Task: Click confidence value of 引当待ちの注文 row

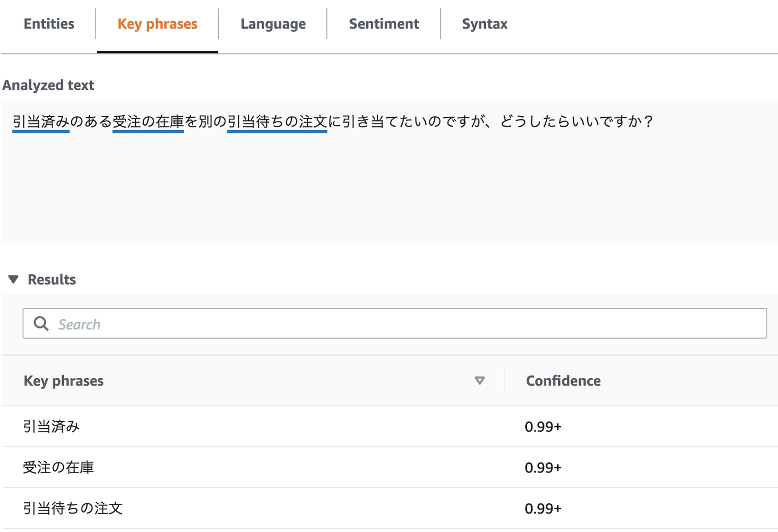Action: click(543, 508)
